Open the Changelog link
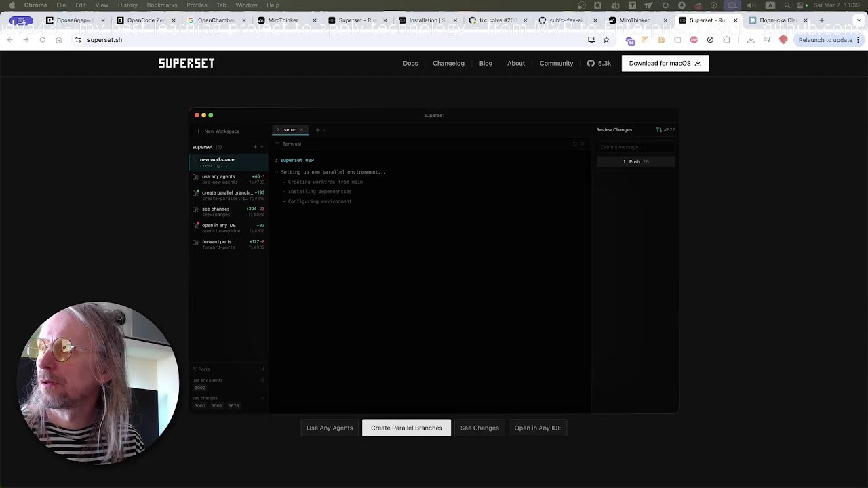The height and width of the screenshot is (488, 868). (x=448, y=63)
